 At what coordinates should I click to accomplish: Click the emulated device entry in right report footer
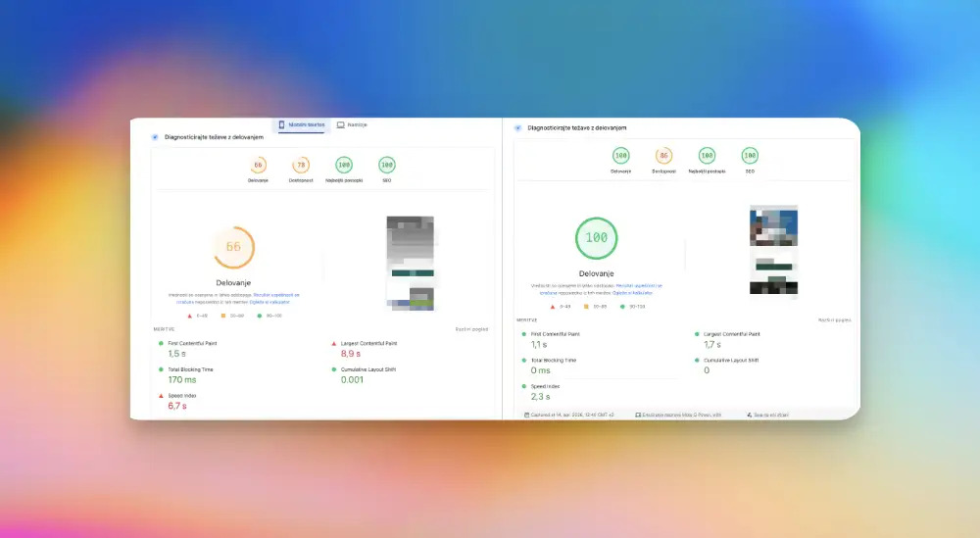pos(678,415)
